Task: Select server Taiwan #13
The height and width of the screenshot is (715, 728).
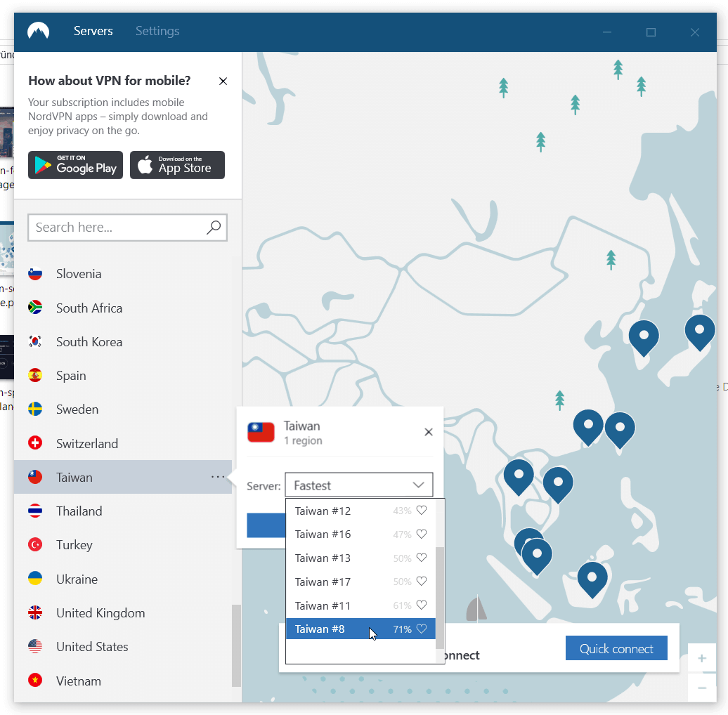Action: click(360, 558)
